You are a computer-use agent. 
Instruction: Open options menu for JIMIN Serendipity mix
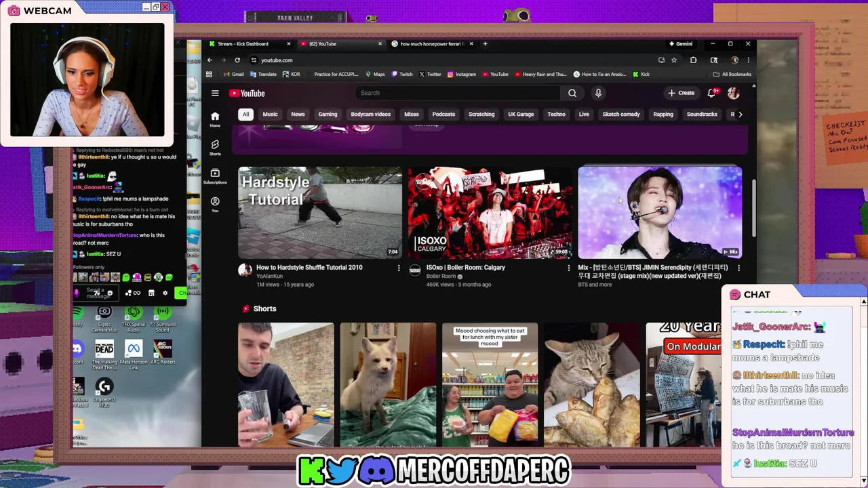738,268
